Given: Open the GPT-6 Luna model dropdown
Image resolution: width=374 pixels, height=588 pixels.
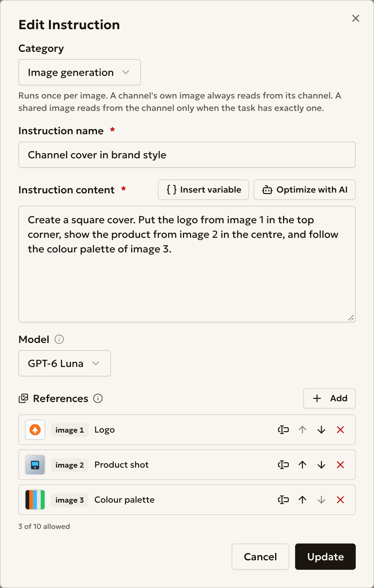Looking at the screenshot, I should (x=65, y=363).
